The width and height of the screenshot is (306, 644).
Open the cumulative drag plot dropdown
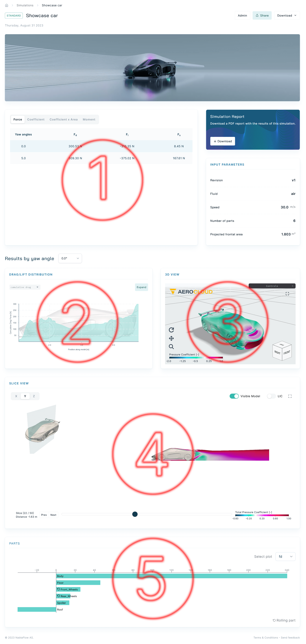[25, 287]
